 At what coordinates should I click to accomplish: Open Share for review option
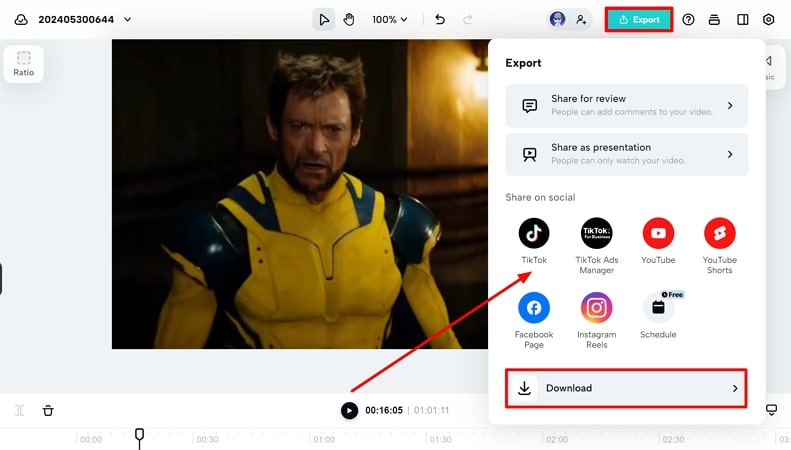point(626,105)
